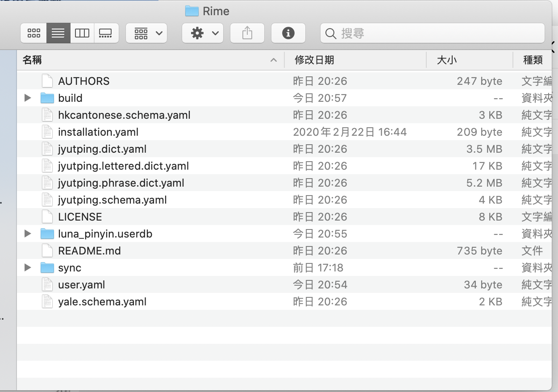558x392 pixels.
Task: Sort by the 種類 column header
Action: (532, 60)
